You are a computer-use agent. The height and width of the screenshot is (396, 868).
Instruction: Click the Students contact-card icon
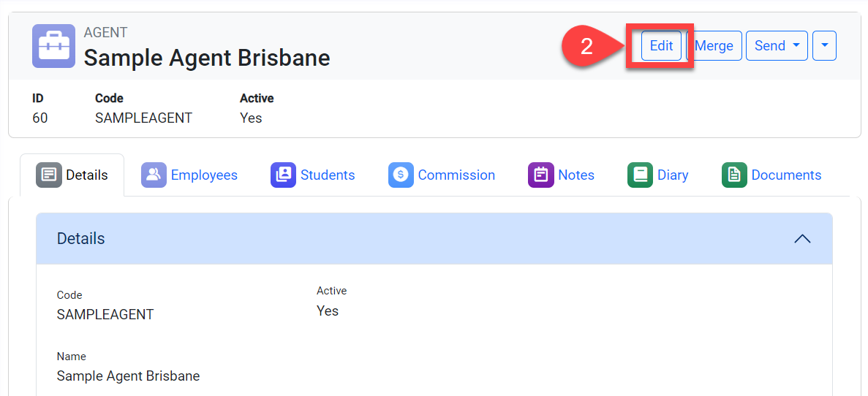283,175
